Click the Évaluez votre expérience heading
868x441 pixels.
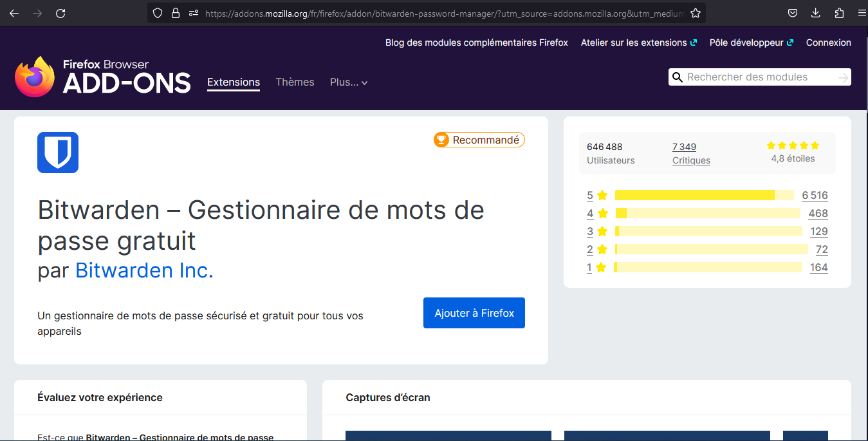(100, 397)
